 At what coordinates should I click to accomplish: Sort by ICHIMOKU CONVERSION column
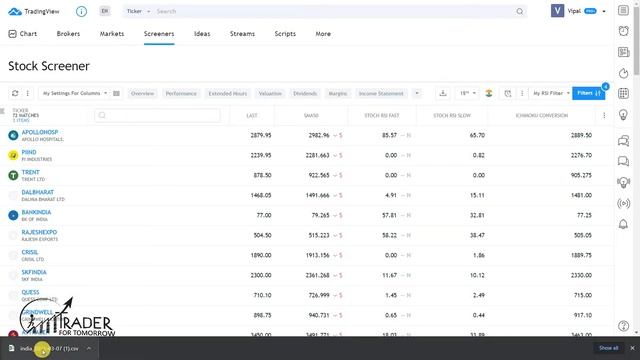(542, 116)
